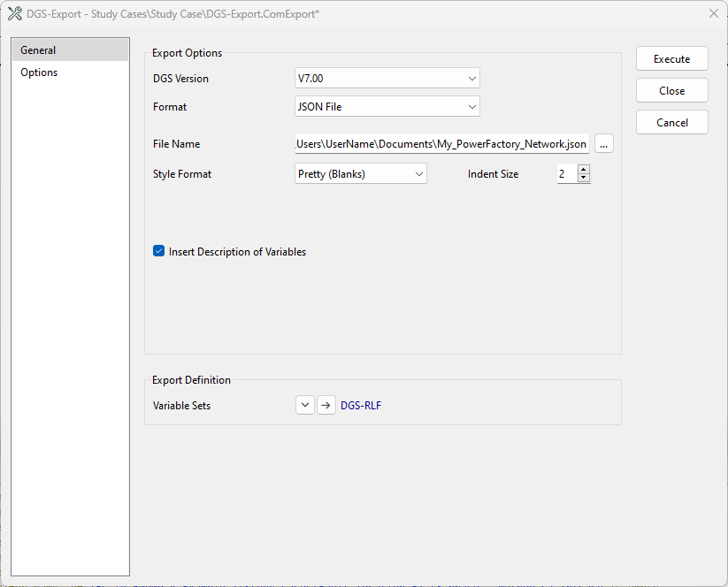Click the Close button on the right
728x587 pixels.
point(671,91)
